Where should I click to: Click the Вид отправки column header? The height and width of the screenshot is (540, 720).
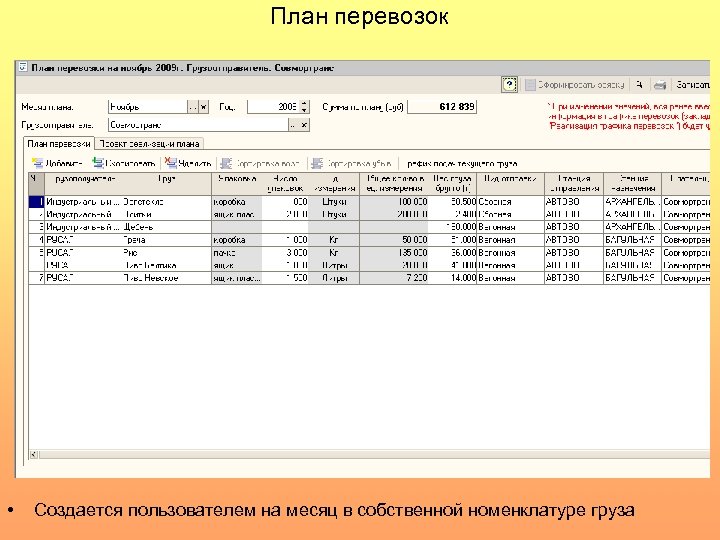[x=511, y=183]
